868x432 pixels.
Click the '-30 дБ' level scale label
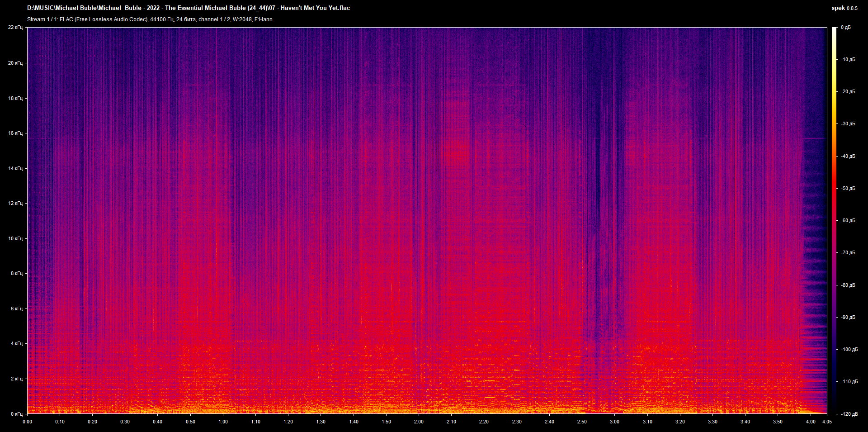tap(848, 123)
